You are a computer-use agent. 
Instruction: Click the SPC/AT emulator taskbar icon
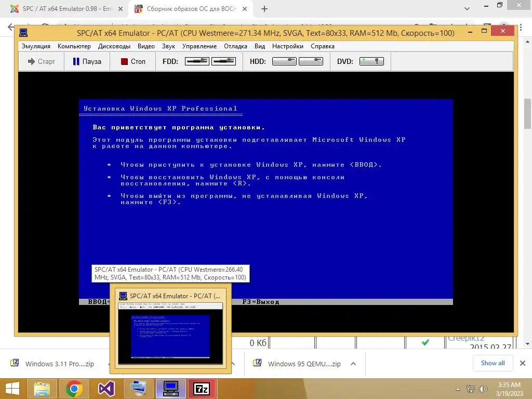pyautogui.click(x=170, y=389)
